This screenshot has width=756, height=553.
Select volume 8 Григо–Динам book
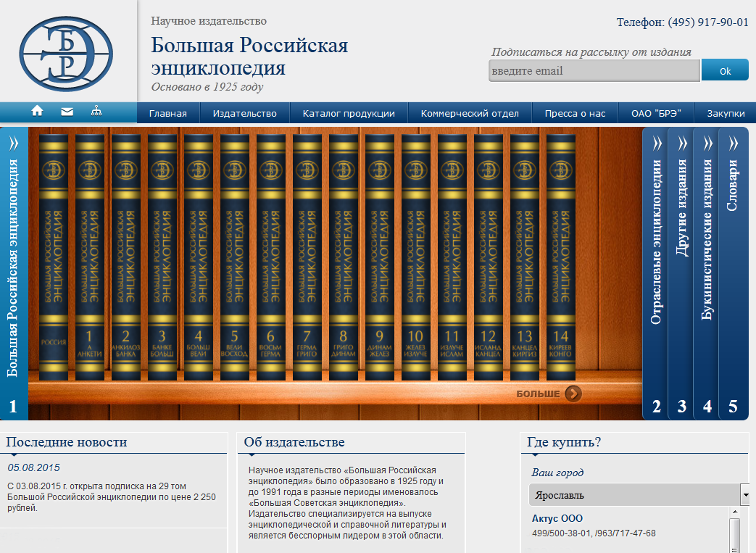[344, 257]
